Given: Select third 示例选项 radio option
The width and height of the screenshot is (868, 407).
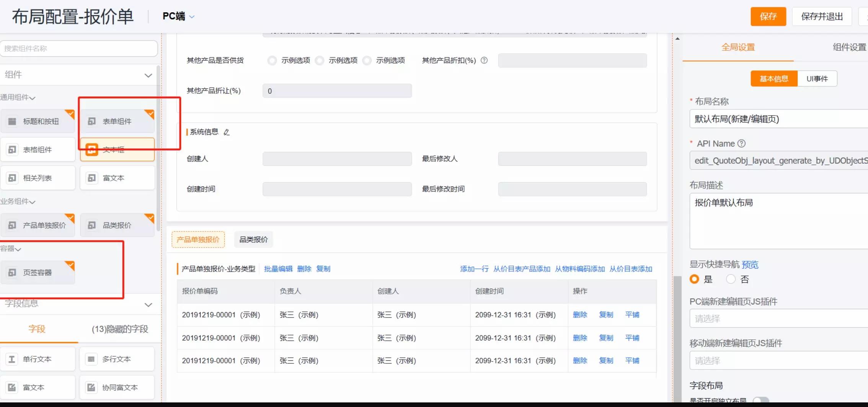Looking at the screenshot, I should [367, 60].
